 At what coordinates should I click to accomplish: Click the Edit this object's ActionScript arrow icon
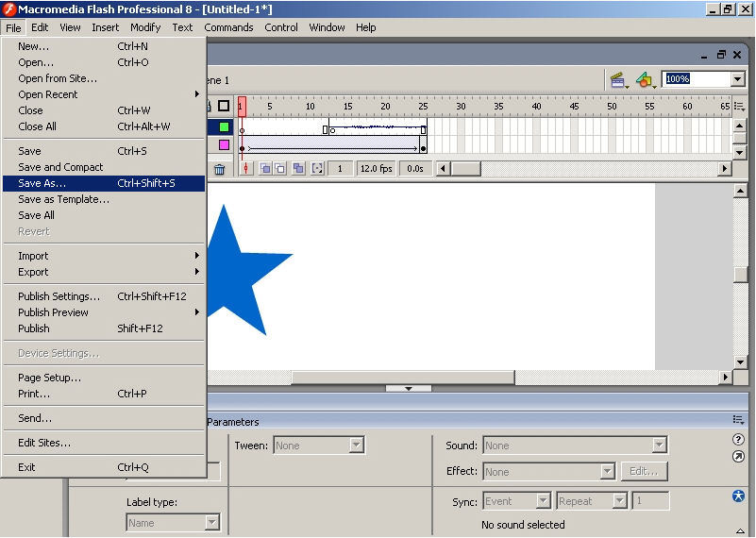[x=738, y=457]
